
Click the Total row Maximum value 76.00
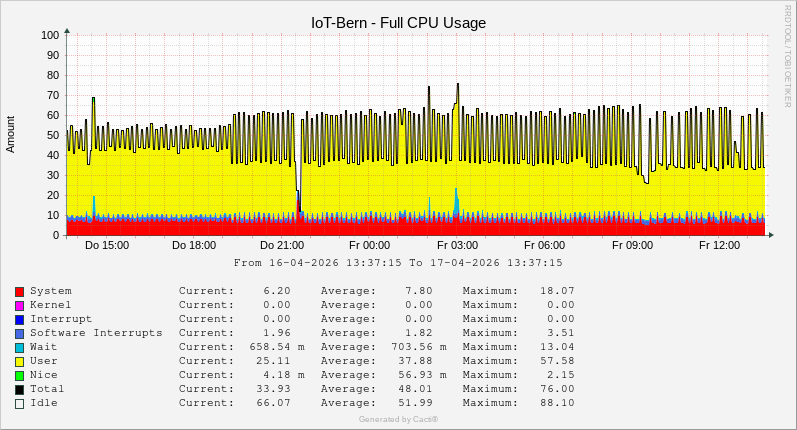point(557,389)
